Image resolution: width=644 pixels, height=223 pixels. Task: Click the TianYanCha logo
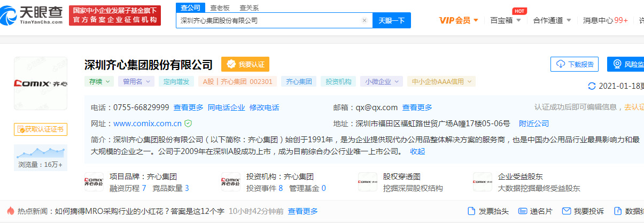32,14
